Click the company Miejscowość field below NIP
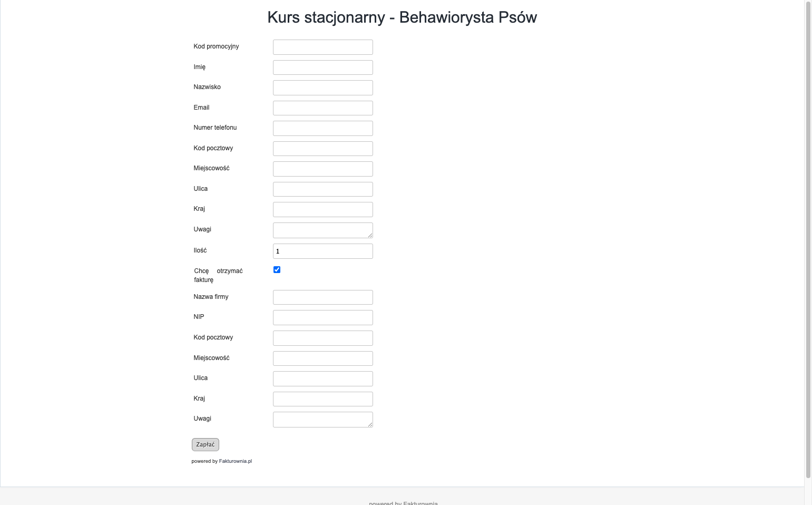The height and width of the screenshot is (505, 812). (322, 358)
